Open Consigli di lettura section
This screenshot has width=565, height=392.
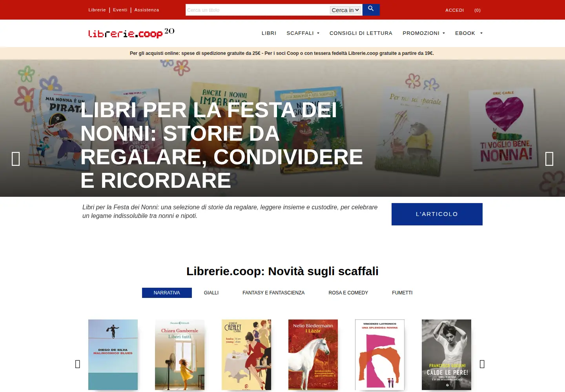pos(361,33)
